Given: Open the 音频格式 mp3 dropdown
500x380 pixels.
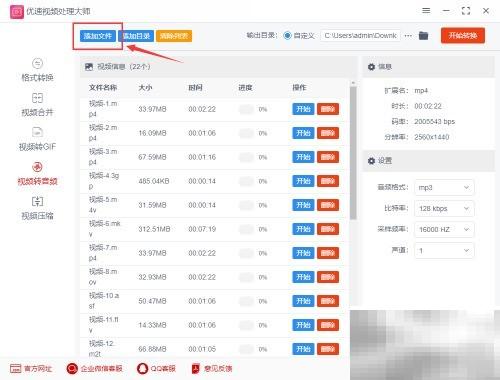Looking at the screenshot, I should [x=444, y=187].
